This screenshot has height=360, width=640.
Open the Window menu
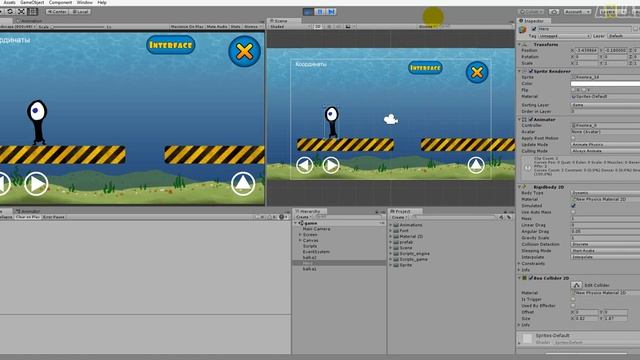point(84,2)
